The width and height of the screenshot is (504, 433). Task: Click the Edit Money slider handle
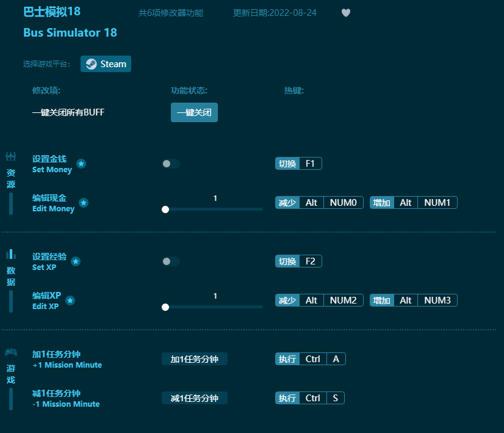165,209
